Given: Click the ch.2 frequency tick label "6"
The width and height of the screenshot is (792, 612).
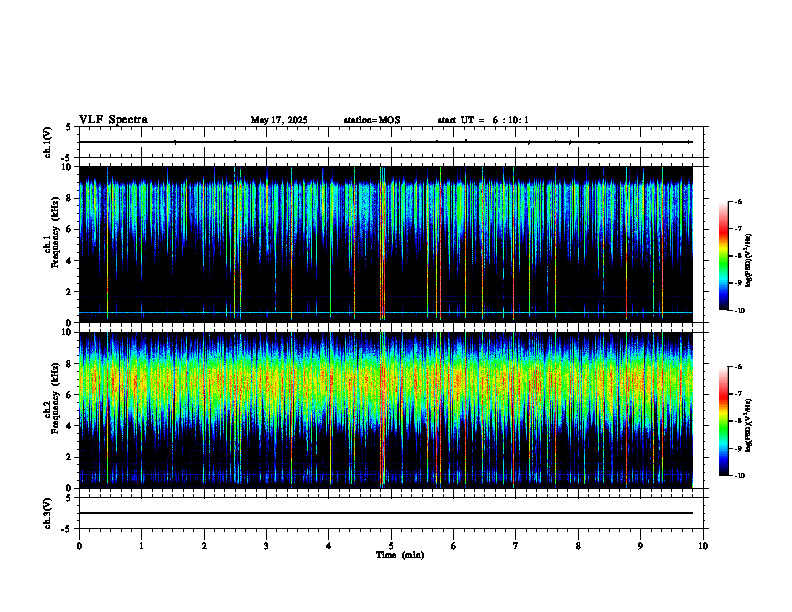Looking at the screenshot, I should [x=70, y=395].
